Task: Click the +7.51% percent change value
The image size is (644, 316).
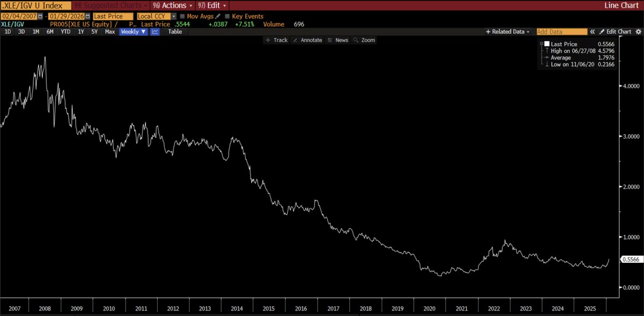Action: click(x=245, y=24)
